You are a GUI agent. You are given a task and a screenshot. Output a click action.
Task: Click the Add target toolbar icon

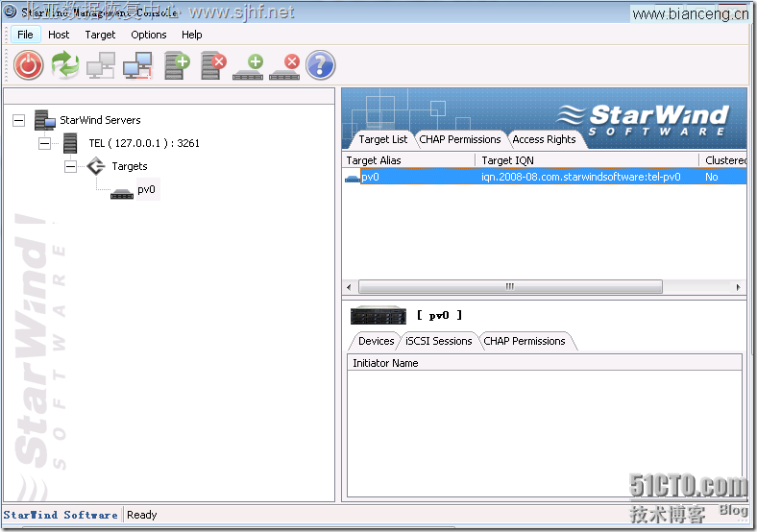pyautogui.click(x=248, y=67)
